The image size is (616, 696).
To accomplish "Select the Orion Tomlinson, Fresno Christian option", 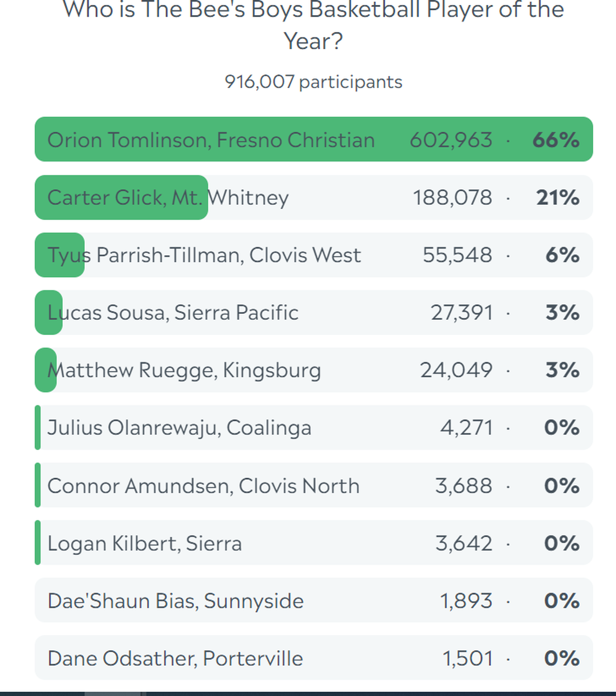I will (211, 140).
